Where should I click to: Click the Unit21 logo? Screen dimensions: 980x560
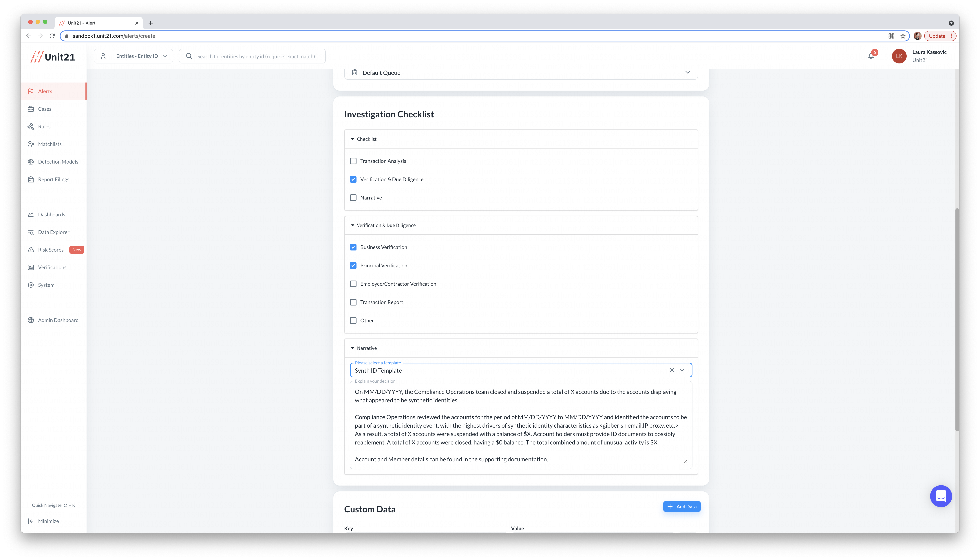[x=53, y=57]
